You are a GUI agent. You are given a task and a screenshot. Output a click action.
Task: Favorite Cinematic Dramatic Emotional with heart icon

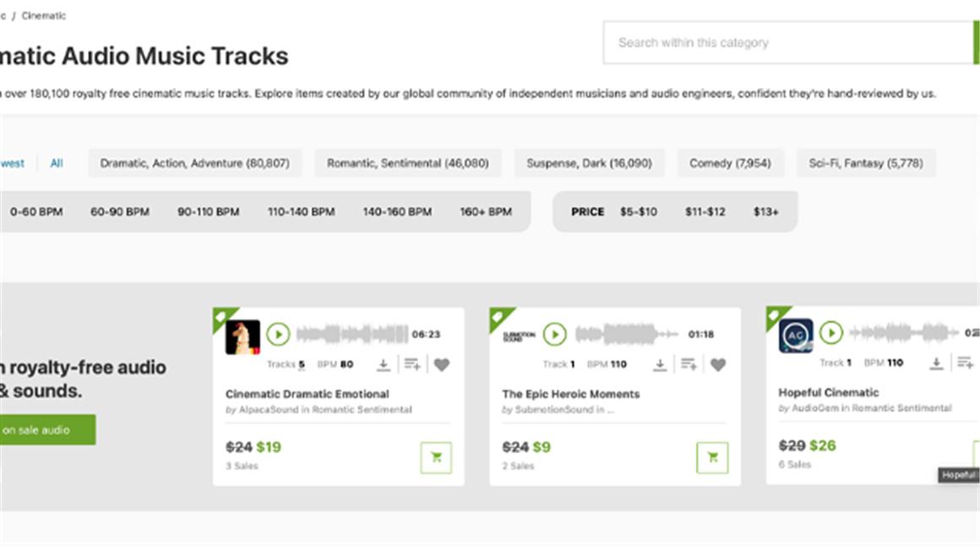[x=442, y=365]
